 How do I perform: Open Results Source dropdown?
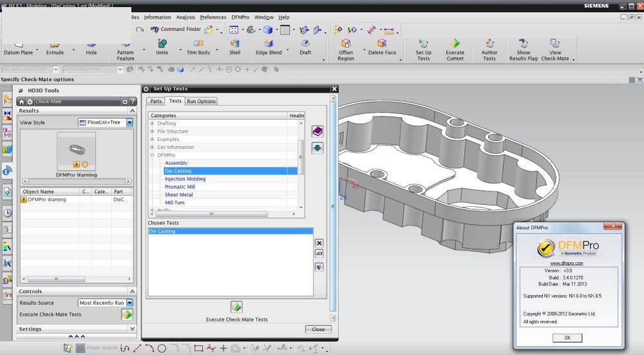point(130,303)
